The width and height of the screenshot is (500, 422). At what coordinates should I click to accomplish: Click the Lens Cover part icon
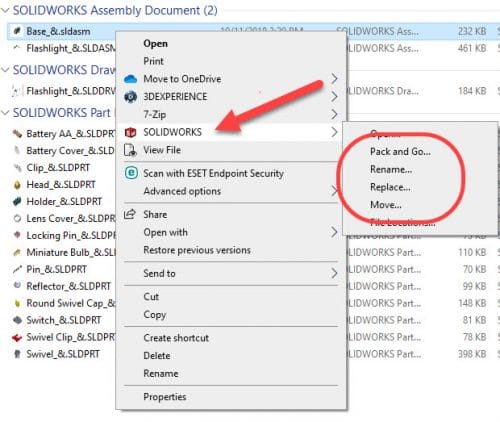pyautogui.click(x=17, y=219)
